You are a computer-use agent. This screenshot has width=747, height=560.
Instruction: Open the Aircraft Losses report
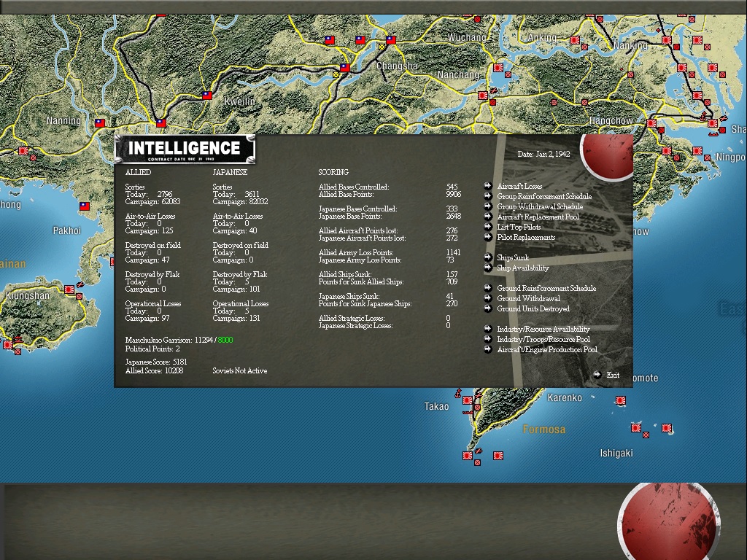[x=519, y=186]
